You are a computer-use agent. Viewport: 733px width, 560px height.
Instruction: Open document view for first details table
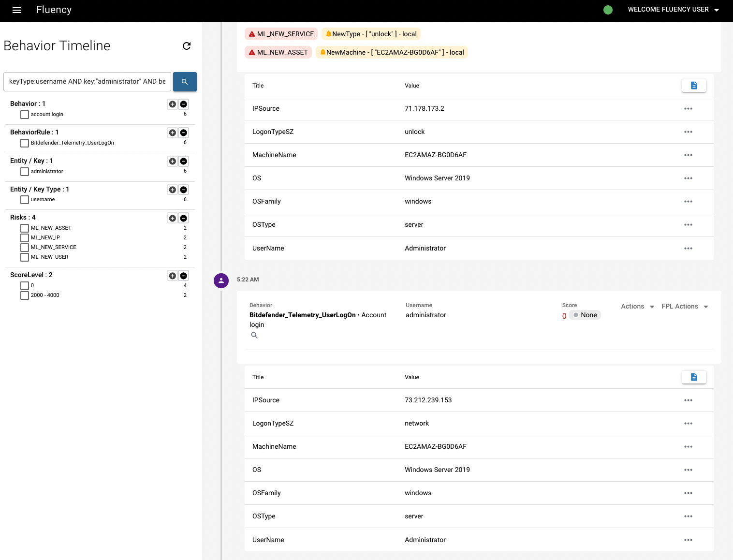694,86
